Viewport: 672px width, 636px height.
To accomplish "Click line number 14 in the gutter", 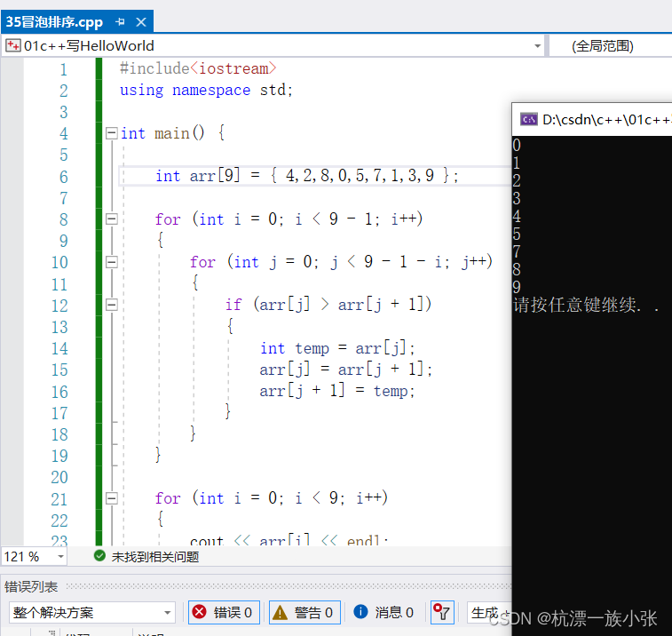I will 59,349.
